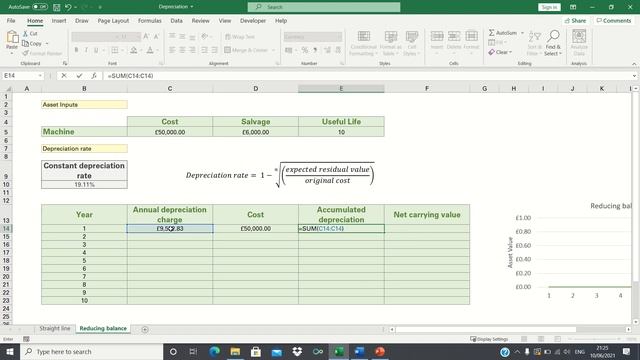The image size is (640, 360).
Task: Click the Copy icon
Action: [x=25, y=43]
